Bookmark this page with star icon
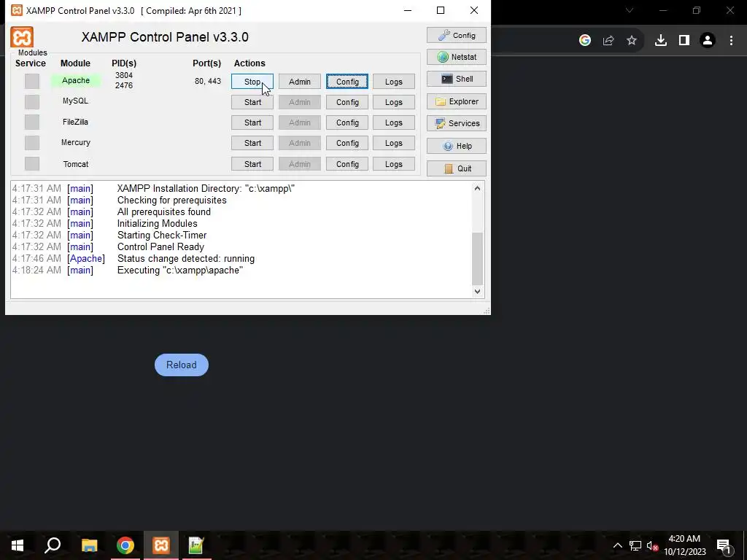 point(632,40)
